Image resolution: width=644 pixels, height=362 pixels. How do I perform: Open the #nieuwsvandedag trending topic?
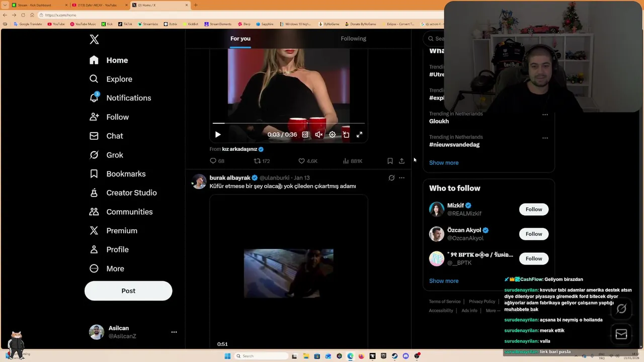point(454,145)
